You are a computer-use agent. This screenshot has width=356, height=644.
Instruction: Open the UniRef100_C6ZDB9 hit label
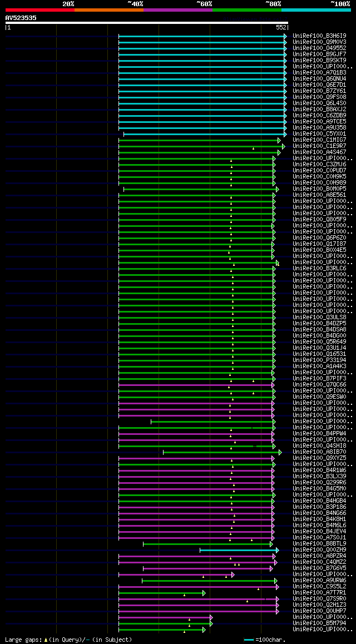[319, 116]
